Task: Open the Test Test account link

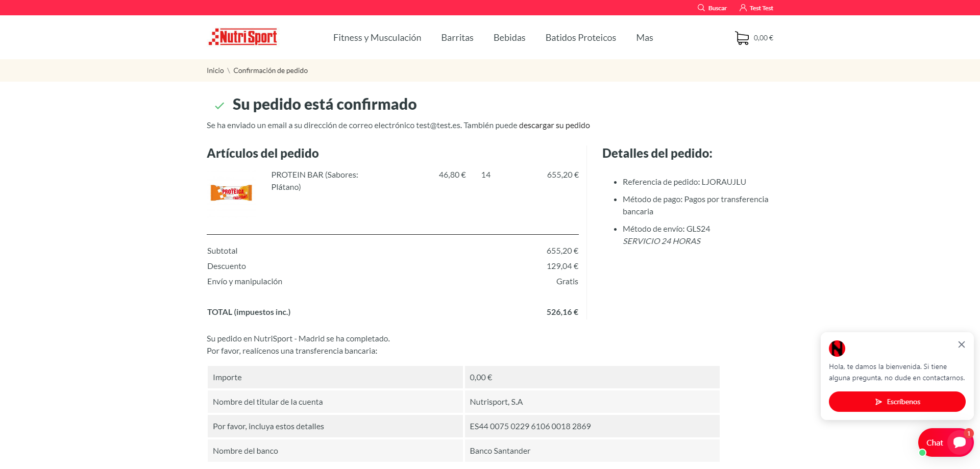Action: [x=762, y=8]
